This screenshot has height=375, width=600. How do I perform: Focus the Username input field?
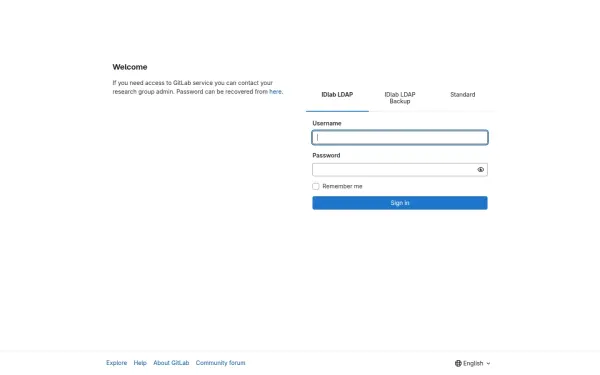pos(400,137)
